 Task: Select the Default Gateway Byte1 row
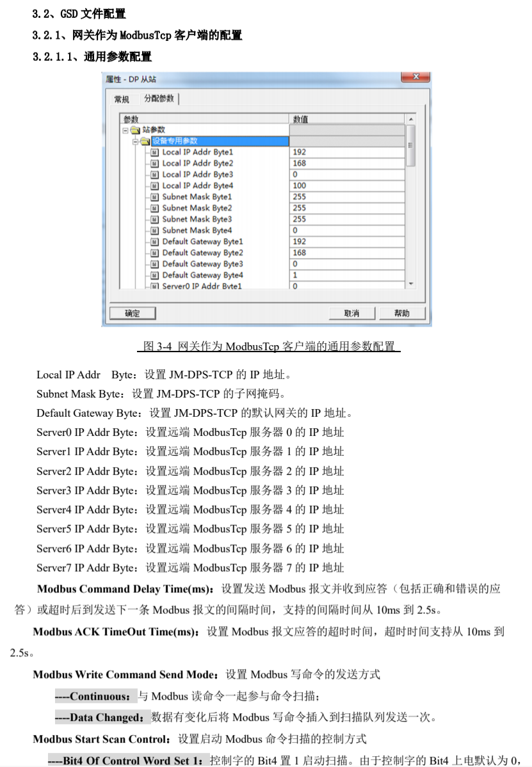tap(202, 241)
